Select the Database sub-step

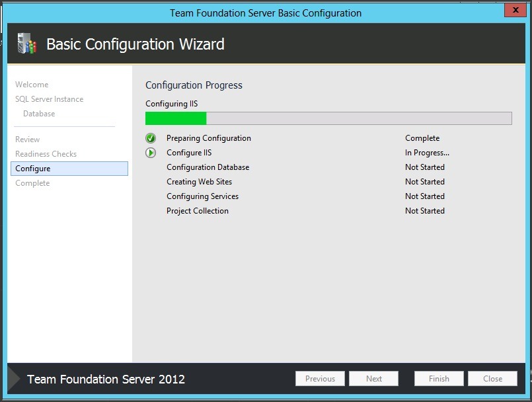coord(39,114)
